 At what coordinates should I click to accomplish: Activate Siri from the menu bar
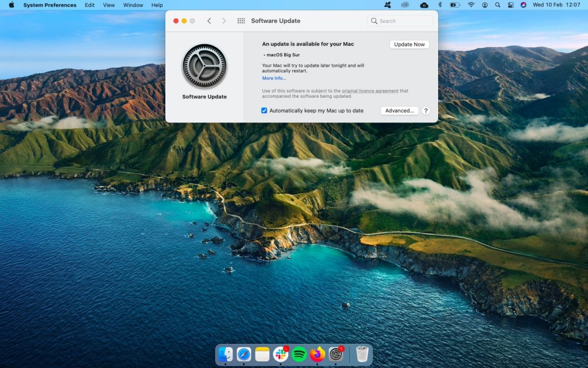click(x=523, y=5)
